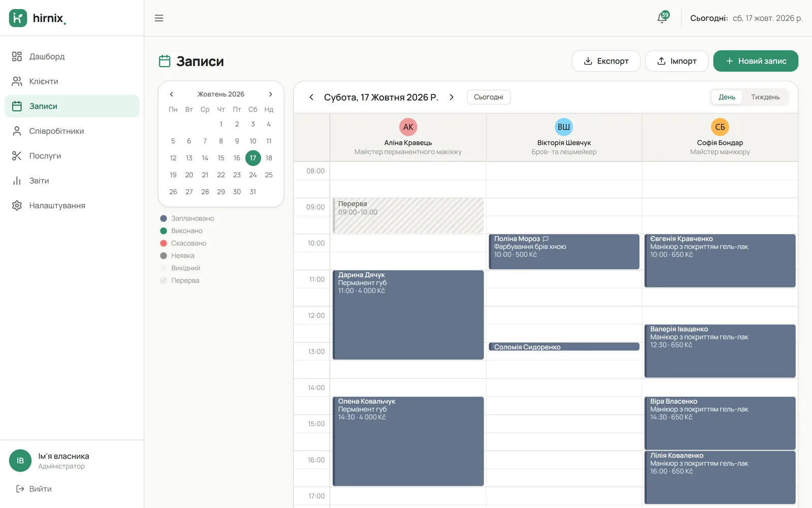Open the notifications bell

coord(662,18)
